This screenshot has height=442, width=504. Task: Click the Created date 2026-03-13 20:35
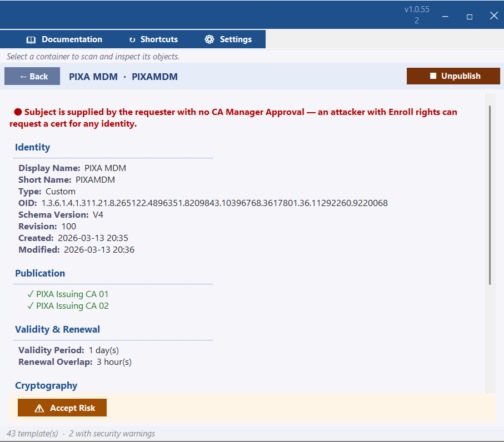coord(93,238)
